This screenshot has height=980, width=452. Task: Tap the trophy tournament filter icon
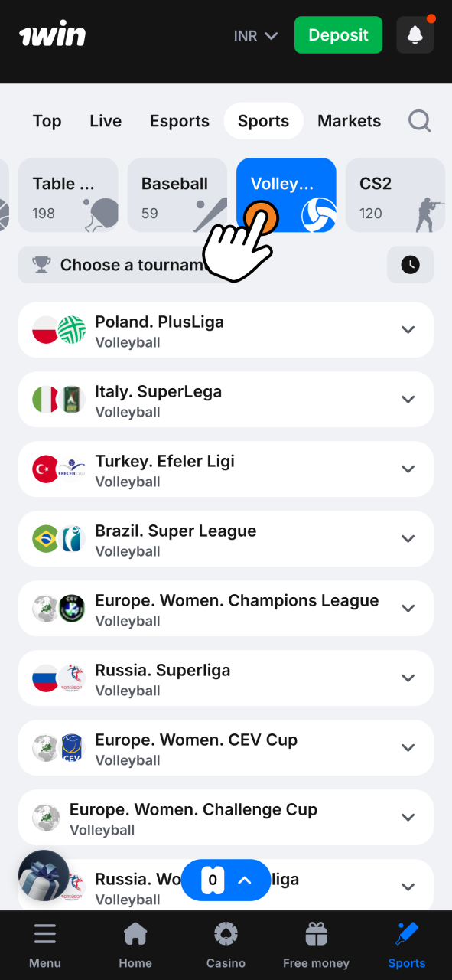pos(41,264)
